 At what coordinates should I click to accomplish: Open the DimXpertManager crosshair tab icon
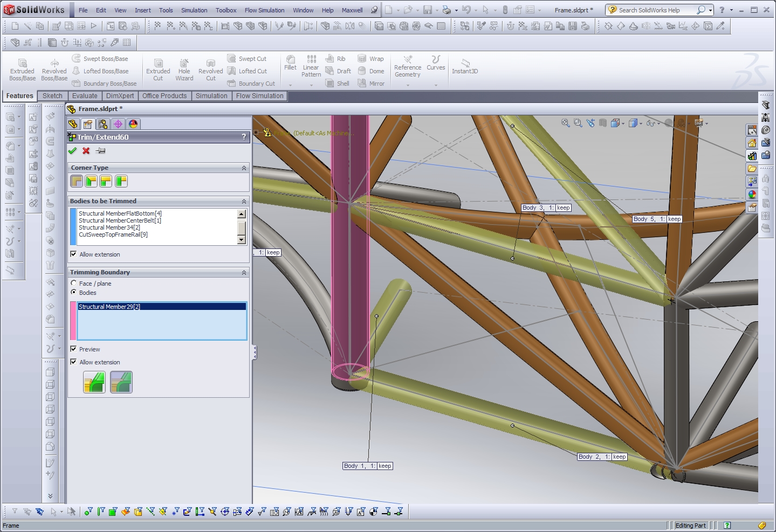tap(118, 124)
